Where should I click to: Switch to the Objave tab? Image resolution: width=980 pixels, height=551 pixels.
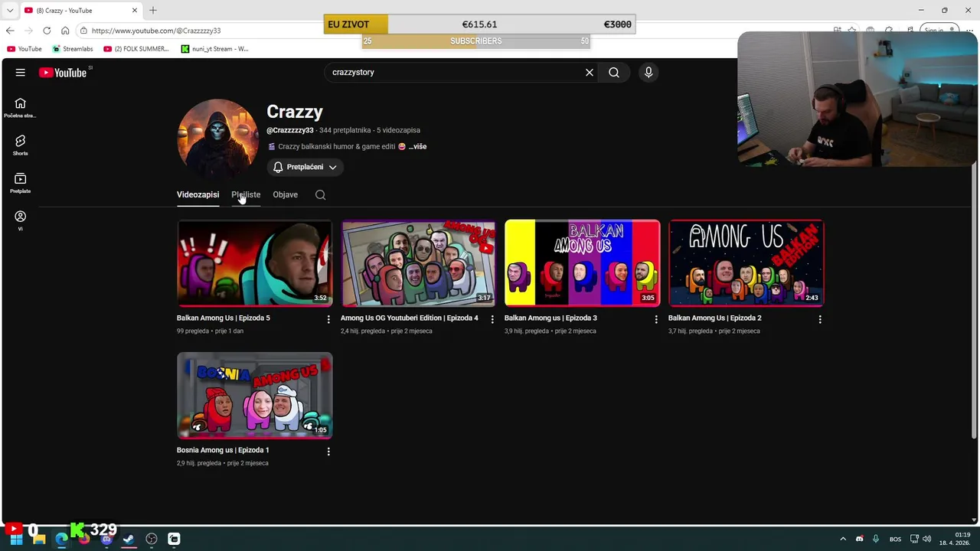click(x=285, y=194)
